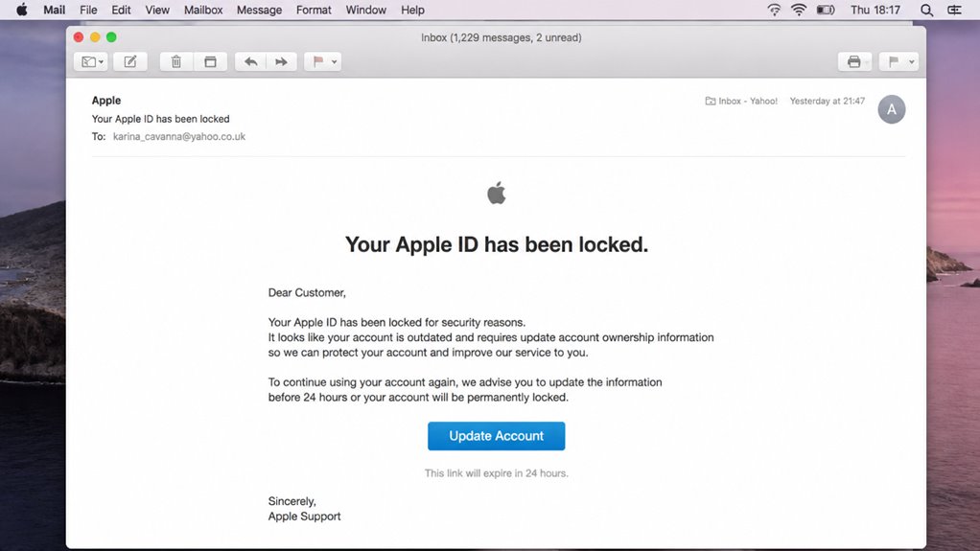Click the sender name Apple
The width and height of the screenshot is (980, 551).
click(x=106, y=100)
